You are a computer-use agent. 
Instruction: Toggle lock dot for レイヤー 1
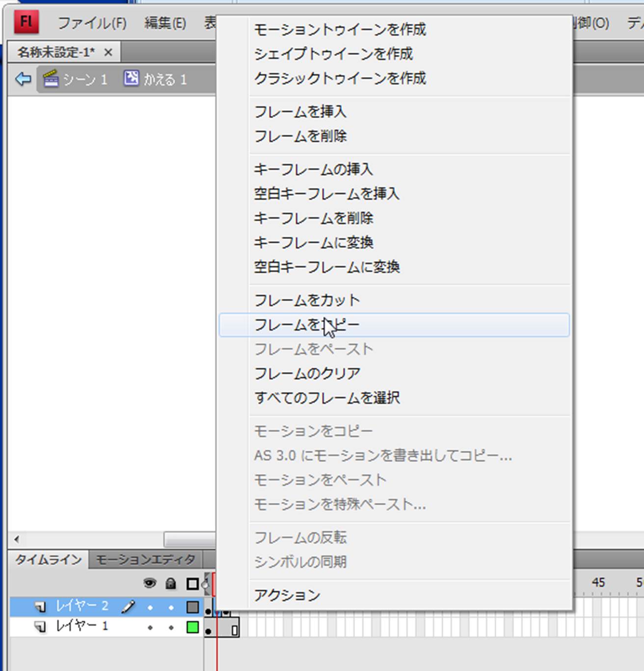[171, 627]
